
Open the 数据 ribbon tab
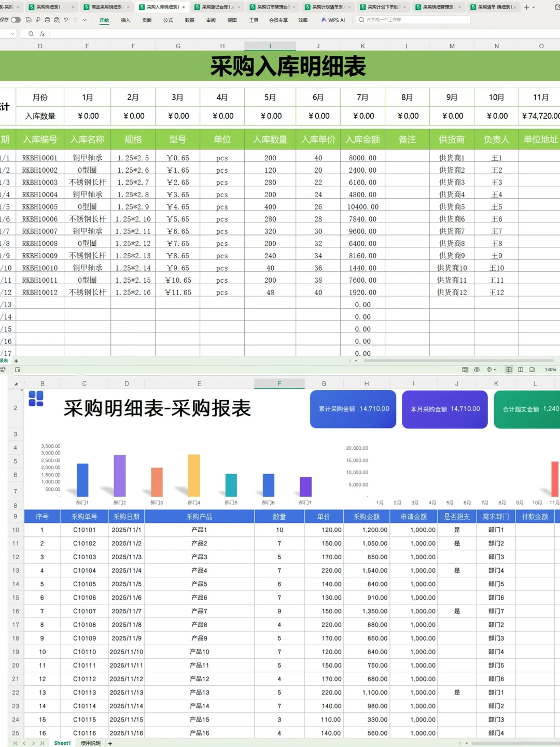189,20
